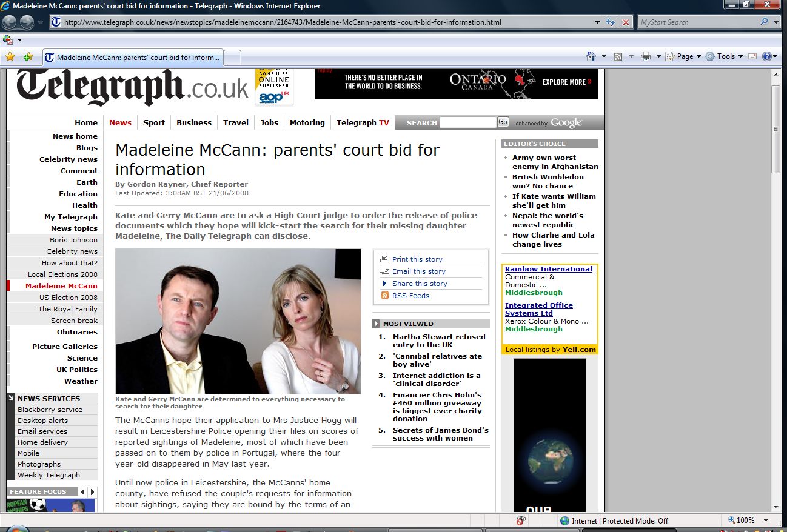Click the browser Home icon
The height and width of the screenshot is (532, 787).
coord(591,56)
